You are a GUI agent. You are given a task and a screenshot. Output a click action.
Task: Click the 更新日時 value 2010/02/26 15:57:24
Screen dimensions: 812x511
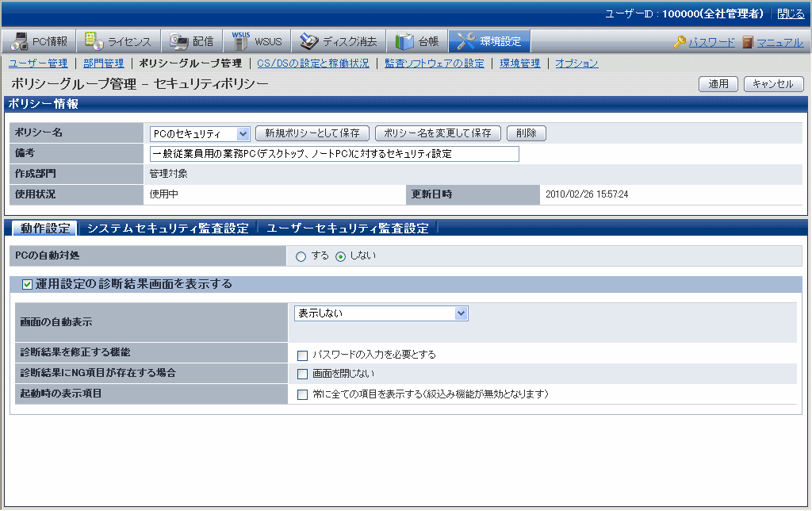point(587,194)
